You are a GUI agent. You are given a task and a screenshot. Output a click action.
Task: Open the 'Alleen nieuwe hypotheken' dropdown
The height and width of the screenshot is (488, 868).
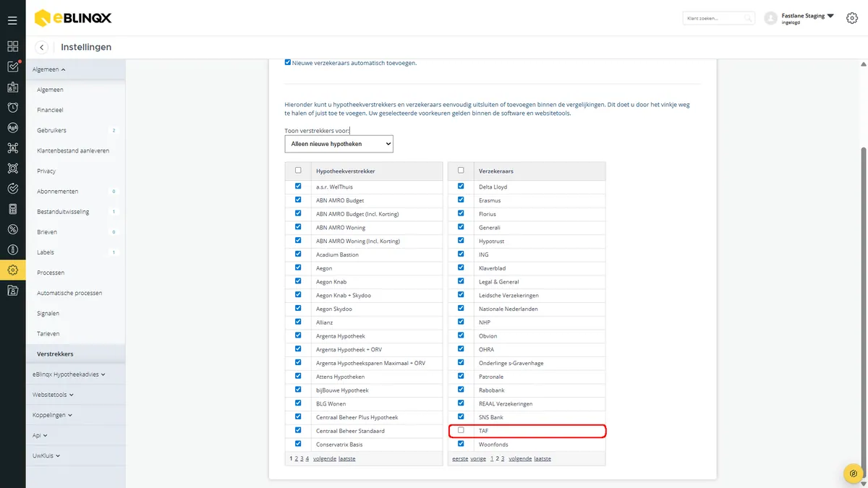[339, 144]
